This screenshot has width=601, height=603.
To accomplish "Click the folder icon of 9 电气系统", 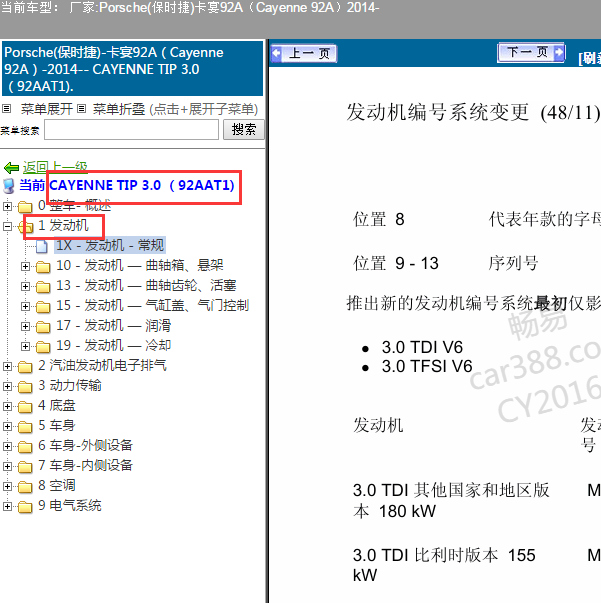I will (x=25, y=506).
